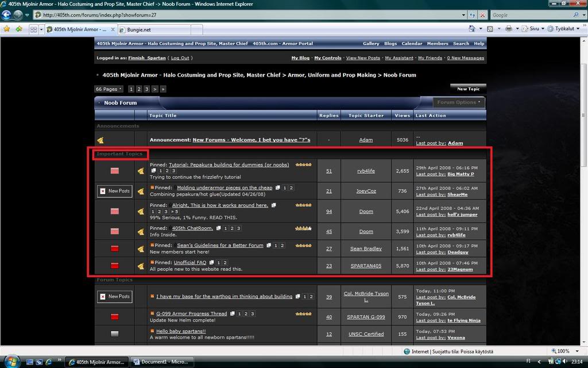The height and width of the screenshot is (368, 588).
Task: Click the 100% zoom level control
Action: pyautogui.click(x=563, y=351)
